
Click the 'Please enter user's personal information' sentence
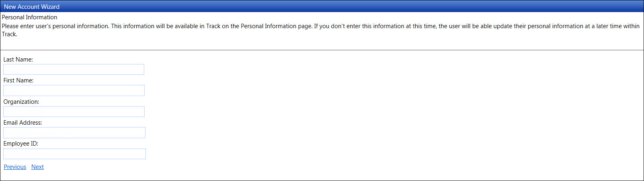click(55, 26)
